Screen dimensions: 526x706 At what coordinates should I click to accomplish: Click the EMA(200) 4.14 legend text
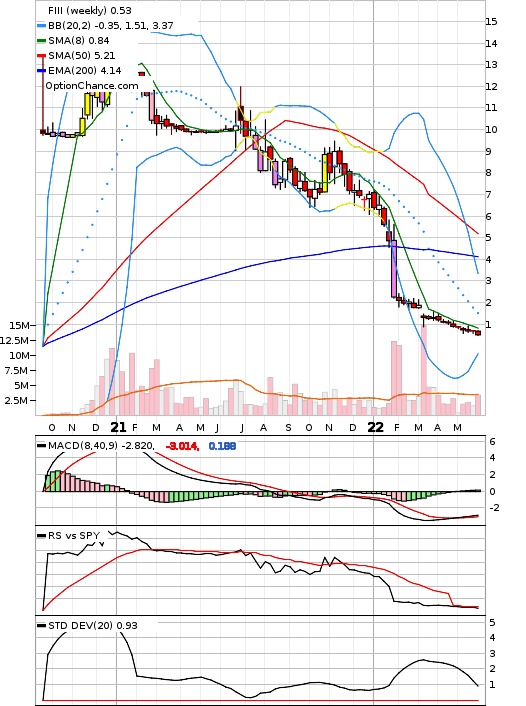85,70
